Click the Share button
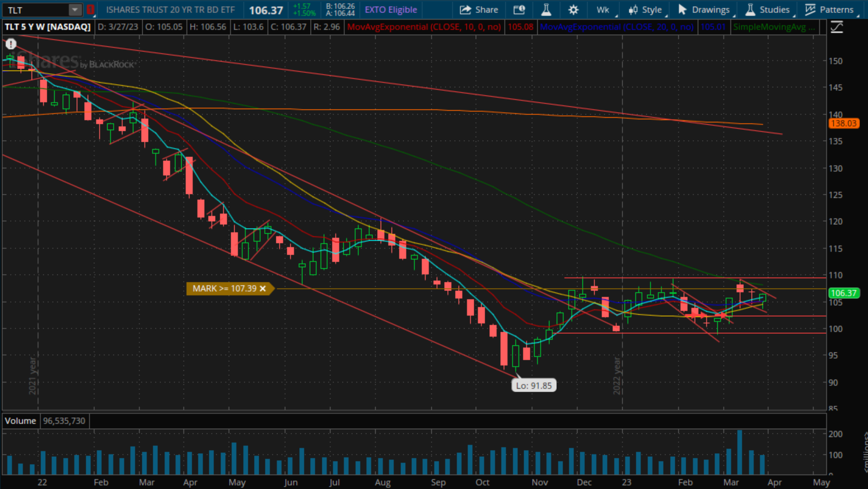Image resolution: width=868 pixels, height=489 pixels. (x=479, y=10)
